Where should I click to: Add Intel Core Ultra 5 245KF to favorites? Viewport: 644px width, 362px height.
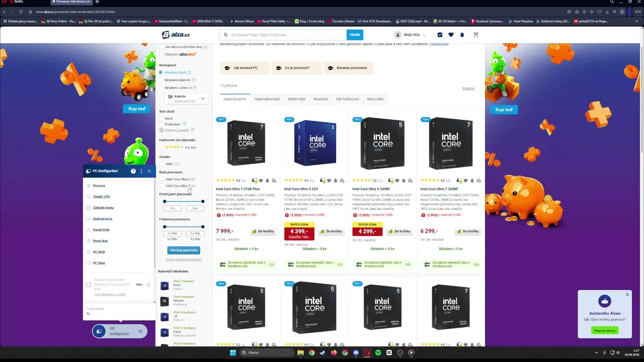pos(397,180)
